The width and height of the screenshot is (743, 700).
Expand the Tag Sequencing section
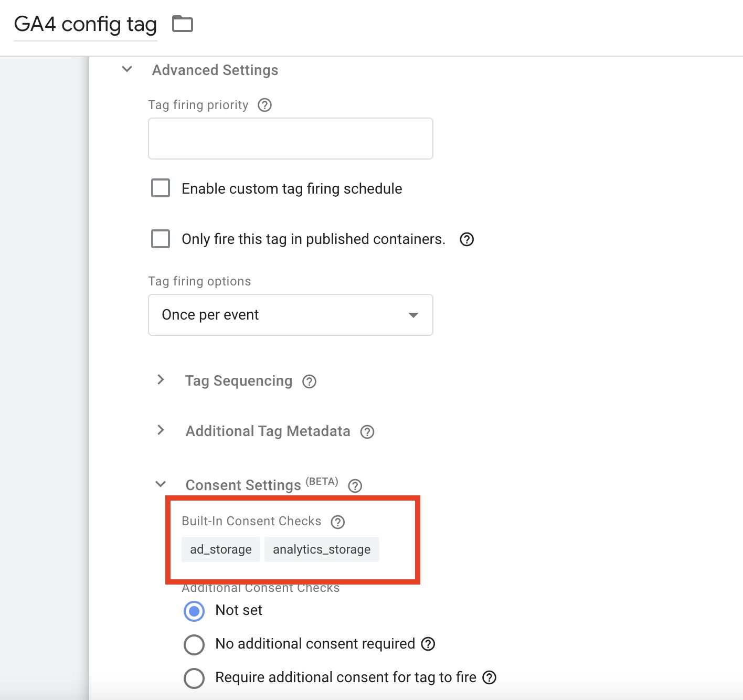(161, 379)
